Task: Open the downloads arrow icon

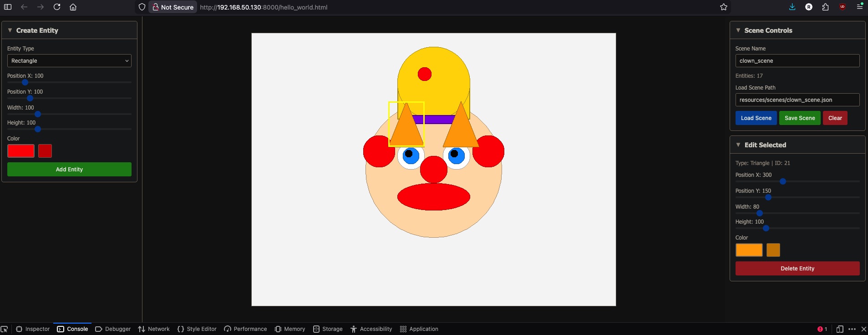Action: click(x=792, y=7)
